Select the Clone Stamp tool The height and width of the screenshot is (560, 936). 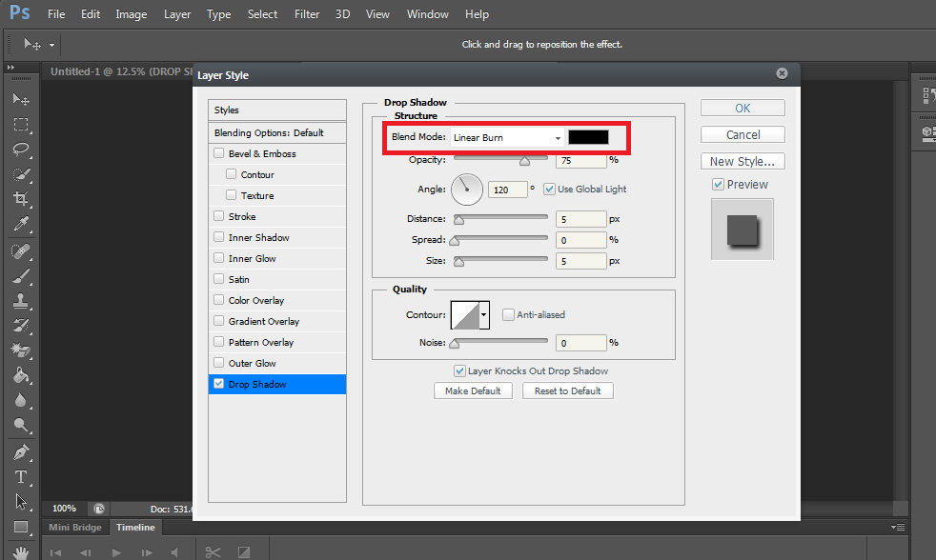[x=21, y=301]
